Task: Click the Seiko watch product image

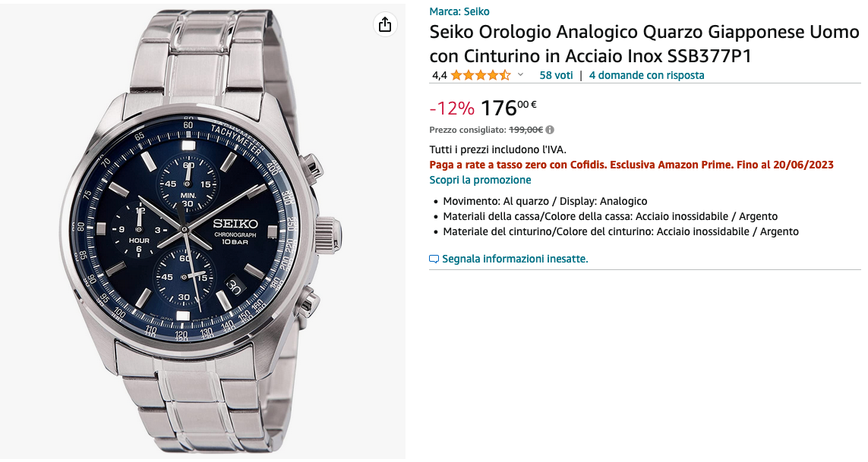Action: coord(202,231)
